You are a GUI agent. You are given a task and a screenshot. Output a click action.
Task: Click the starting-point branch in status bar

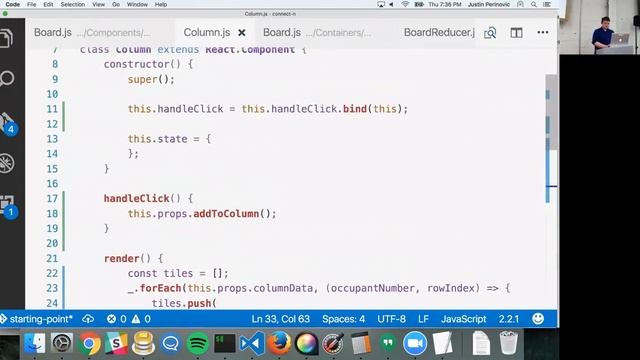38,319
